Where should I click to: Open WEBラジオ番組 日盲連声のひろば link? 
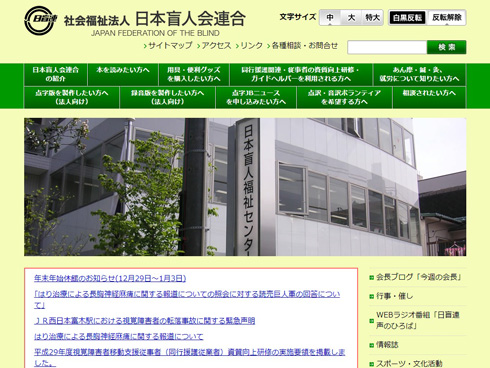418,320
